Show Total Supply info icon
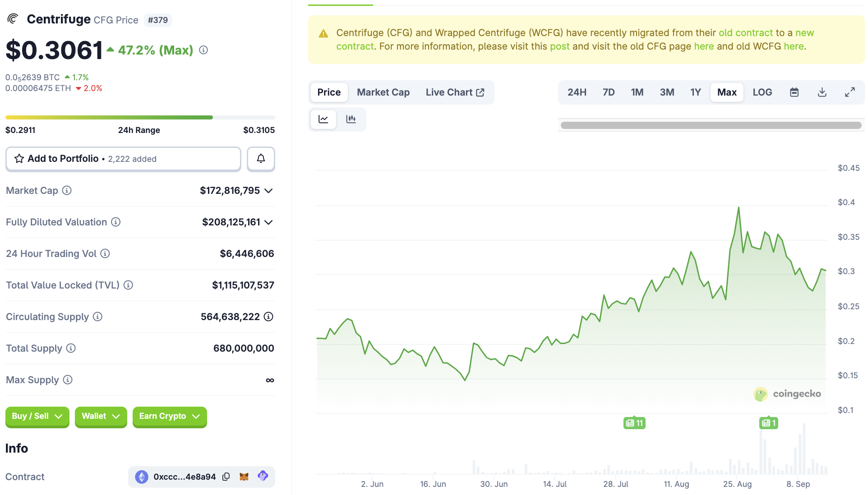Viewport: 868px width, 495px height. tap(71, 348)
